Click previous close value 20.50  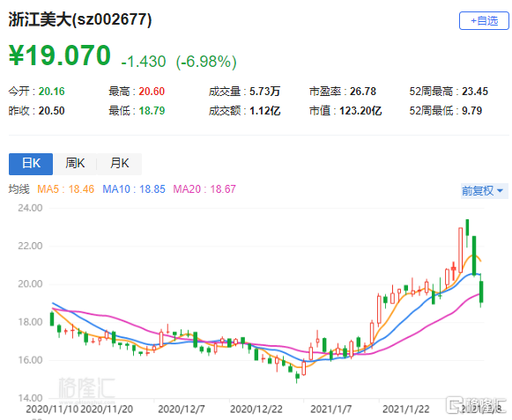[52, 111]
